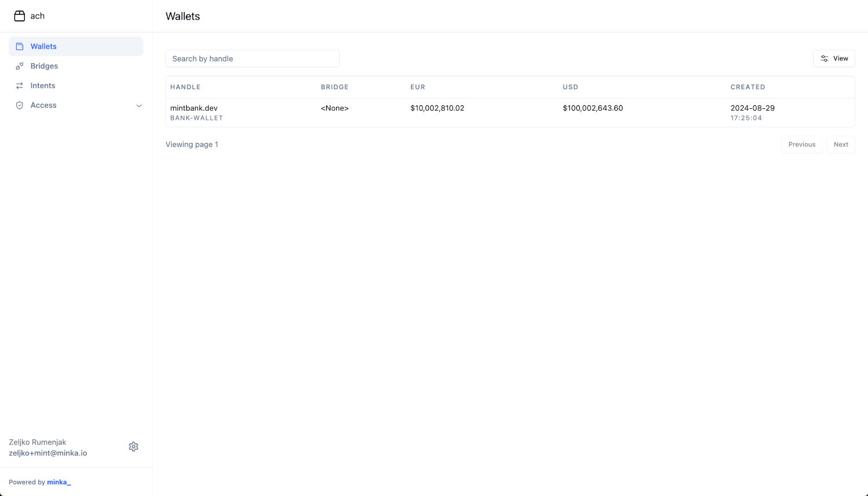The height and width of the screenshot is (496, 868).
Task: Focus the Search by handle field
Action: [252, 58]
